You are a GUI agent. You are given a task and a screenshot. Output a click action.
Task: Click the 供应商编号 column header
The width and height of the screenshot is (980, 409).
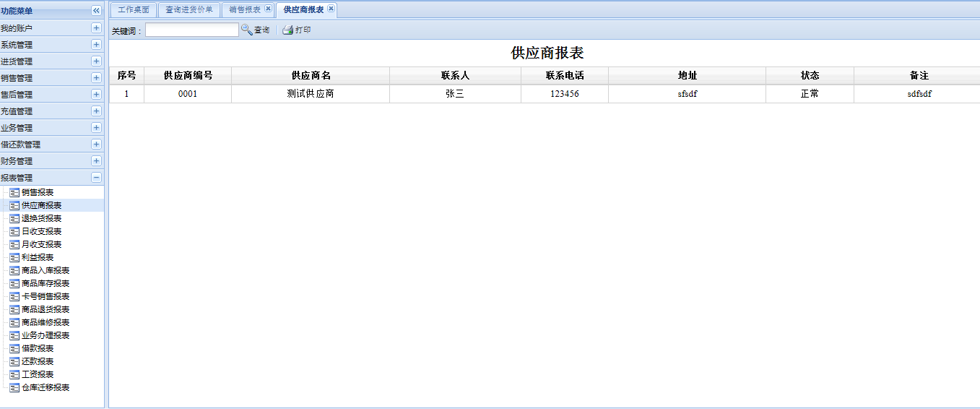click(x=188, y=76)
